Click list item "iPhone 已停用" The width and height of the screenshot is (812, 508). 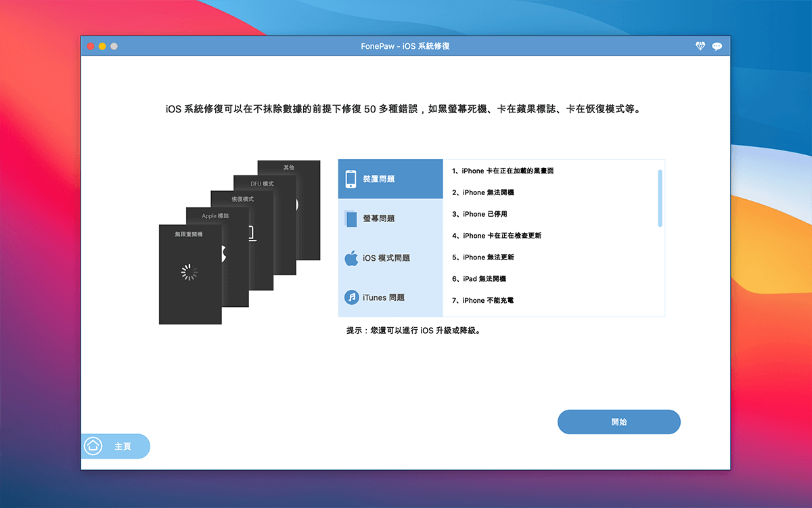click(480, 214)
